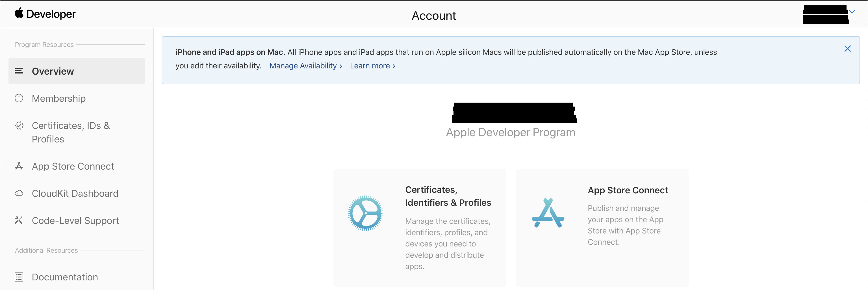Screen dimensions: 868x290
Task: Click the Program Resources section label
Action: 44,44
